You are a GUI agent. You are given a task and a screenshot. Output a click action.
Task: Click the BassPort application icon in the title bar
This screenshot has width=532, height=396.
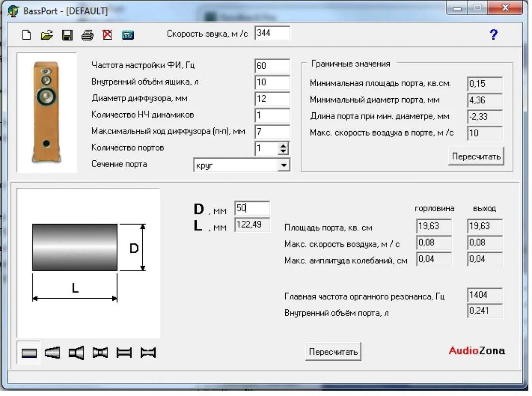13,11
